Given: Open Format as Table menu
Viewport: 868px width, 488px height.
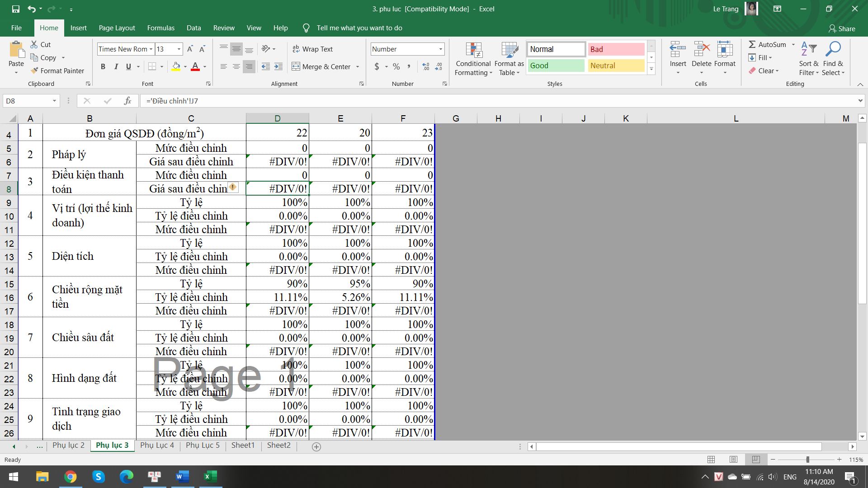Looking at the screenshot, I should point(509,59).
